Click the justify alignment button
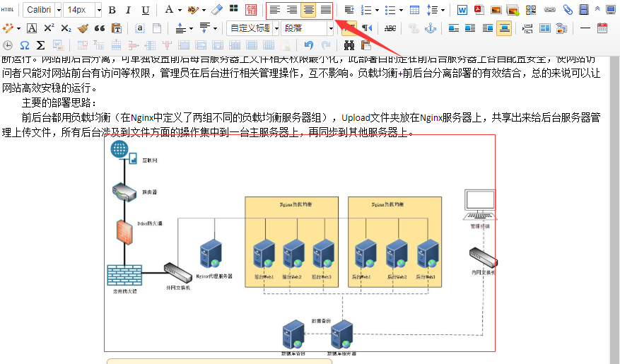620x364 pixels. 325,10
